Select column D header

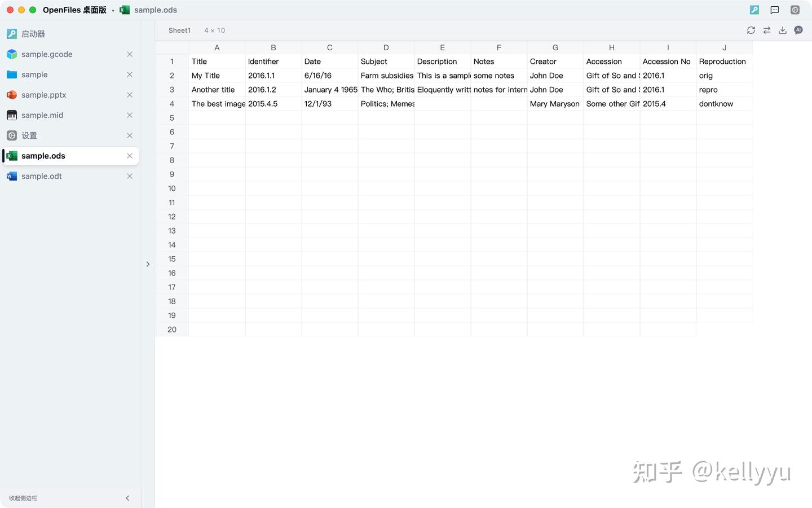click(386, 47)
